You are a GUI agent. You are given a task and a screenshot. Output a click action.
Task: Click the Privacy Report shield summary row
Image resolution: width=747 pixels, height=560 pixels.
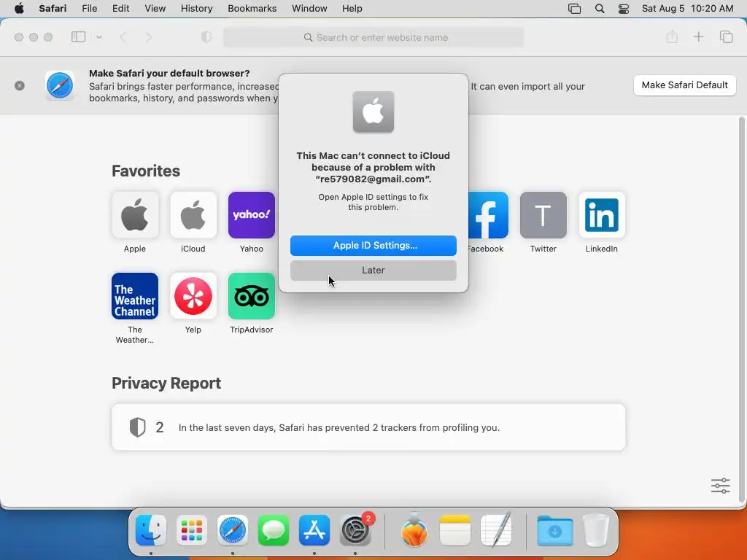pos(368,427)
